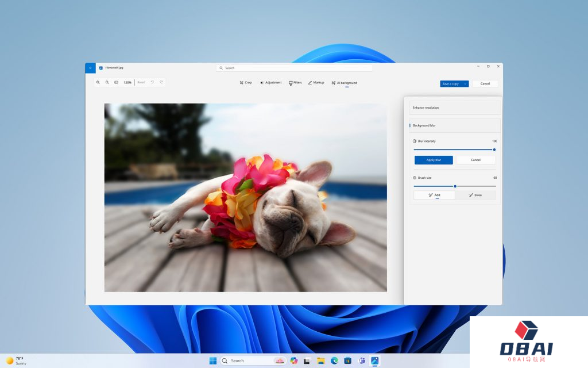This screenshot has width=588, height=368.
Task: Click the redo arrow icon
Action: coord(161,82)
